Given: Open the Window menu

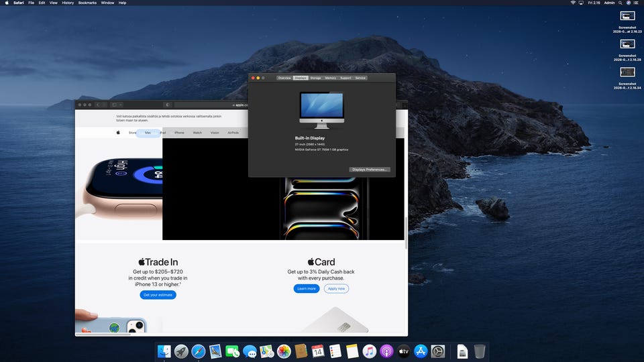Looking at the screenshot, I should tap(107, 3).
